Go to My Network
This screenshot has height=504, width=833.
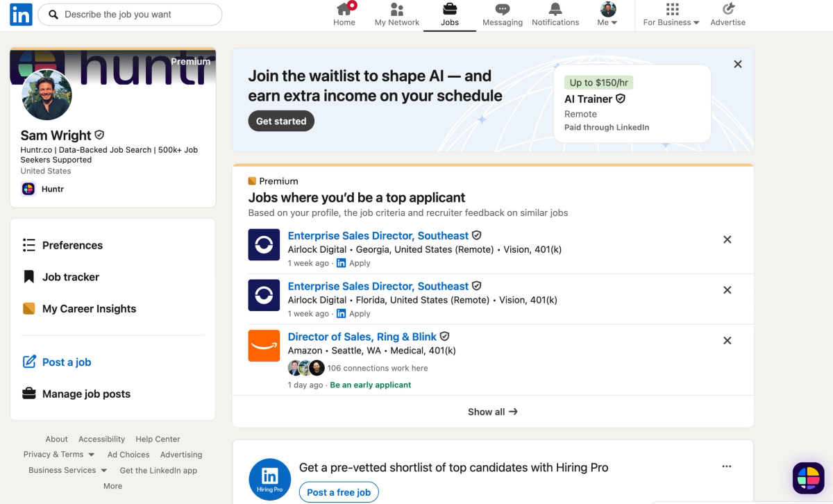[397, 15]
